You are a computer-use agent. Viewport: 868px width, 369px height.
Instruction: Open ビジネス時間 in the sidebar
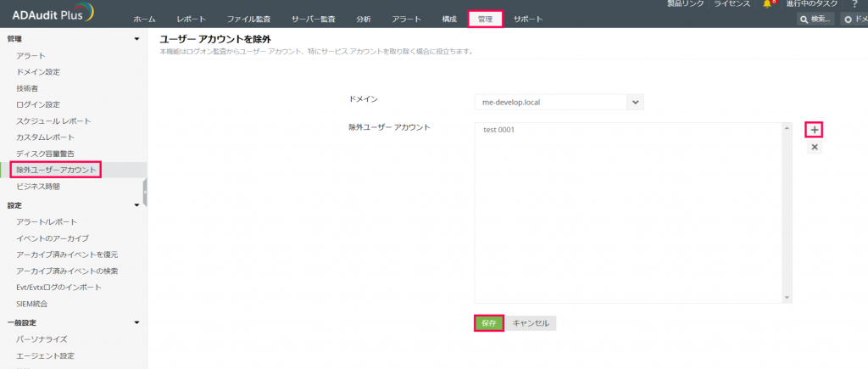pyautogui.click(x=38, y=187)
